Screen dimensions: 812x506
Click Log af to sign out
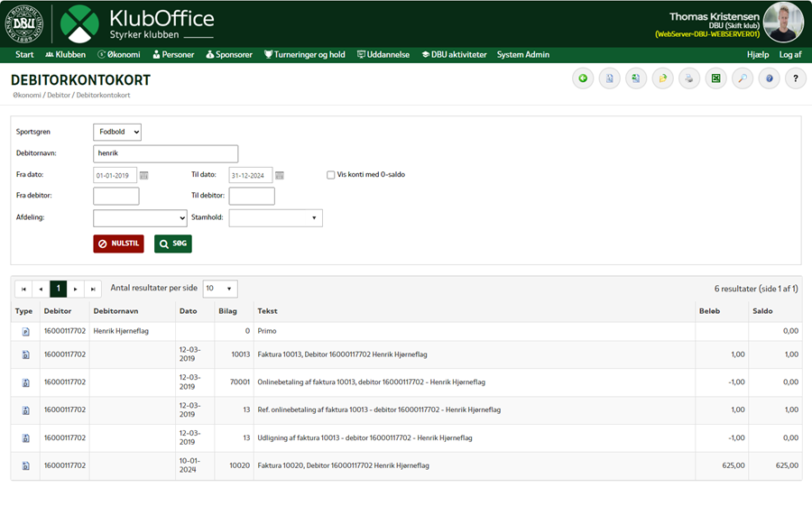coord(790,55)
